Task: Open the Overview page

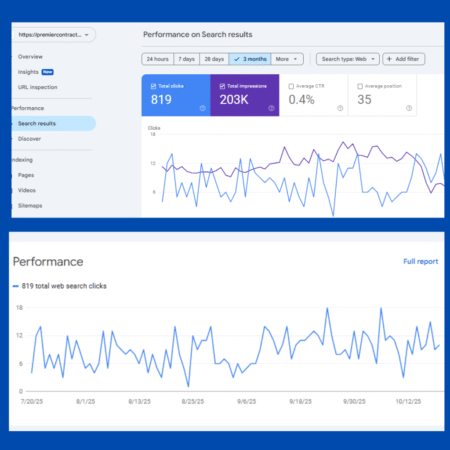Action: [30, 57]
